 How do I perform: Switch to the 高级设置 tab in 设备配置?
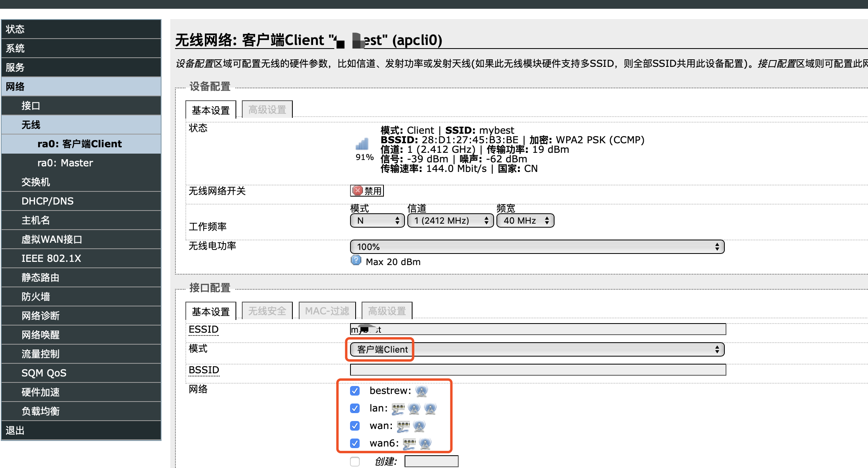[267, 109]
